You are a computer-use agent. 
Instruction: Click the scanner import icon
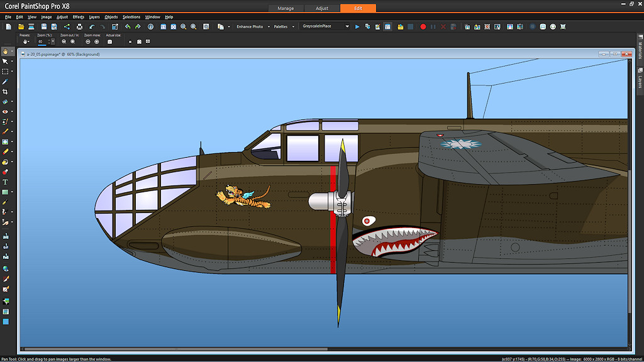click(x=31, y=26)
